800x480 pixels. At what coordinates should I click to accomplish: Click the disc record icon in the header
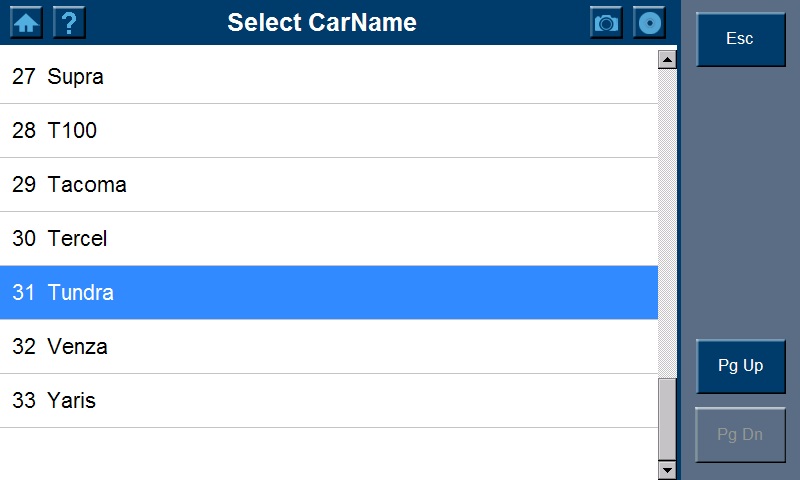coord(650,22)
